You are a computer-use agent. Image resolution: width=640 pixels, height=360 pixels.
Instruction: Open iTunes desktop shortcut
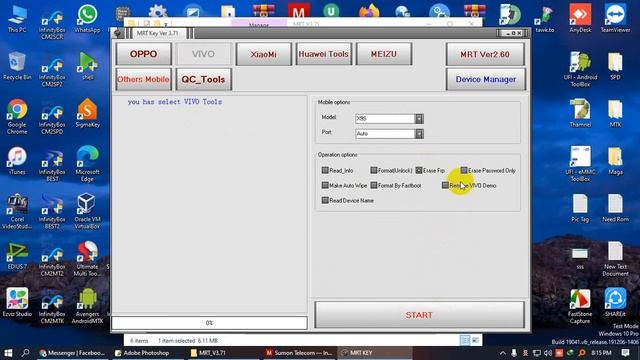coord(17,161)
